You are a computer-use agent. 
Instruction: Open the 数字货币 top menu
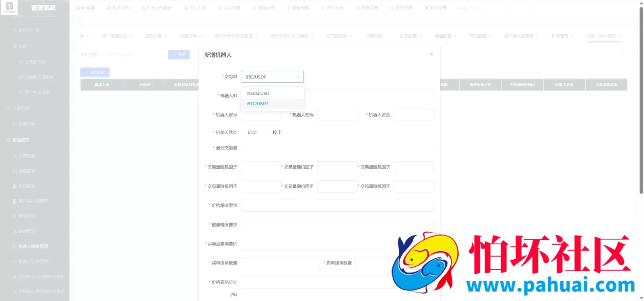point(118,8)
